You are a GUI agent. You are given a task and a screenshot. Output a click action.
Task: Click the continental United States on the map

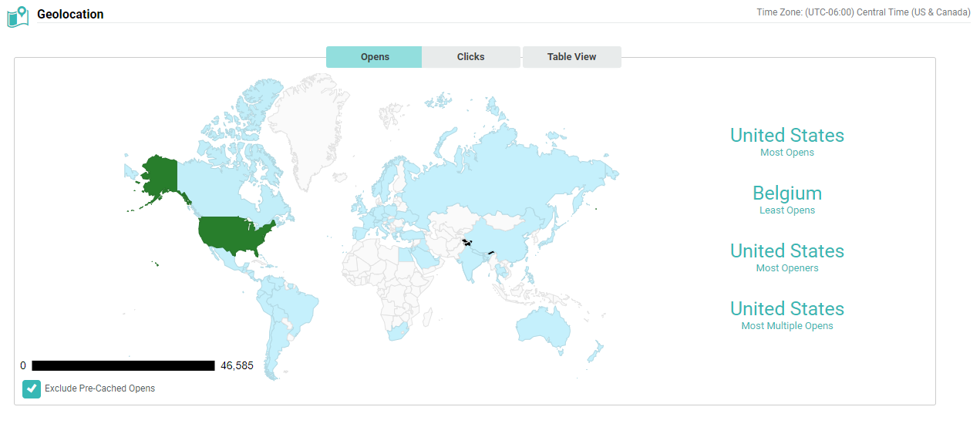click(x=231, y=233)
